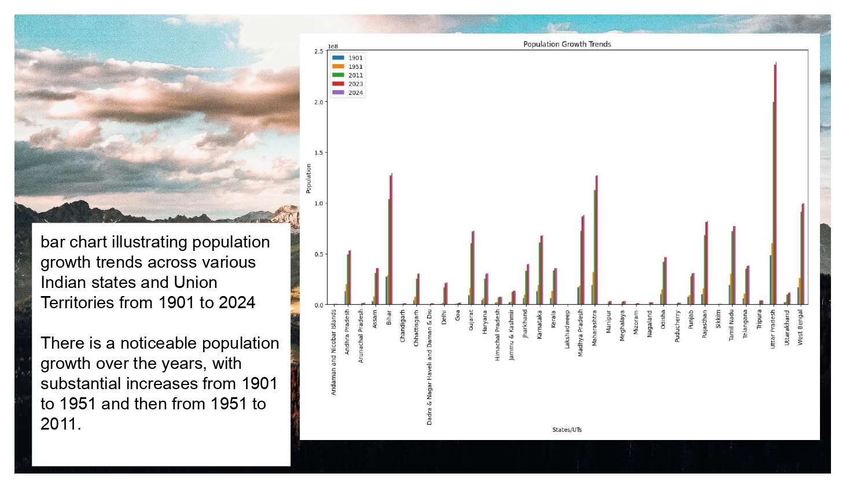
Task: Click the 2.5 tick on the y-axis
Action: tap(319, 51)
